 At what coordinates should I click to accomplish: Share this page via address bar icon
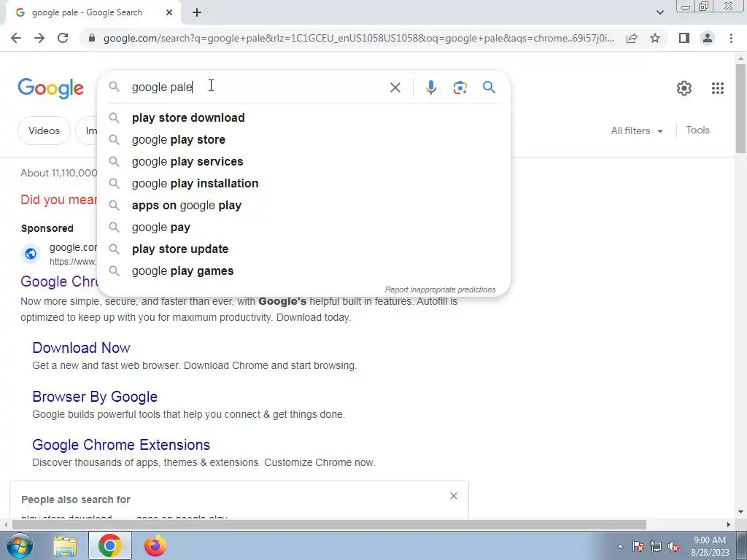coord(632,38)
